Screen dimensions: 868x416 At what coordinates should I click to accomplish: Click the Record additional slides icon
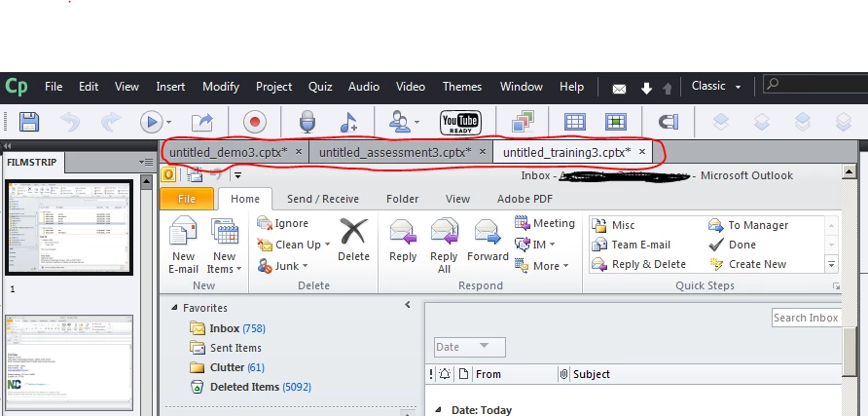click(x=255, y=122)
